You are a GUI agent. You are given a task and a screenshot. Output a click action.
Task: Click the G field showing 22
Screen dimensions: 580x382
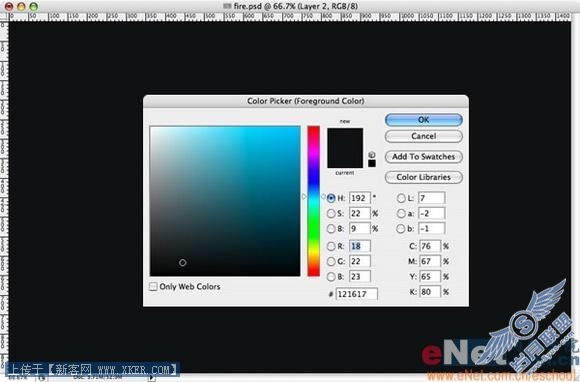point(360,261)
